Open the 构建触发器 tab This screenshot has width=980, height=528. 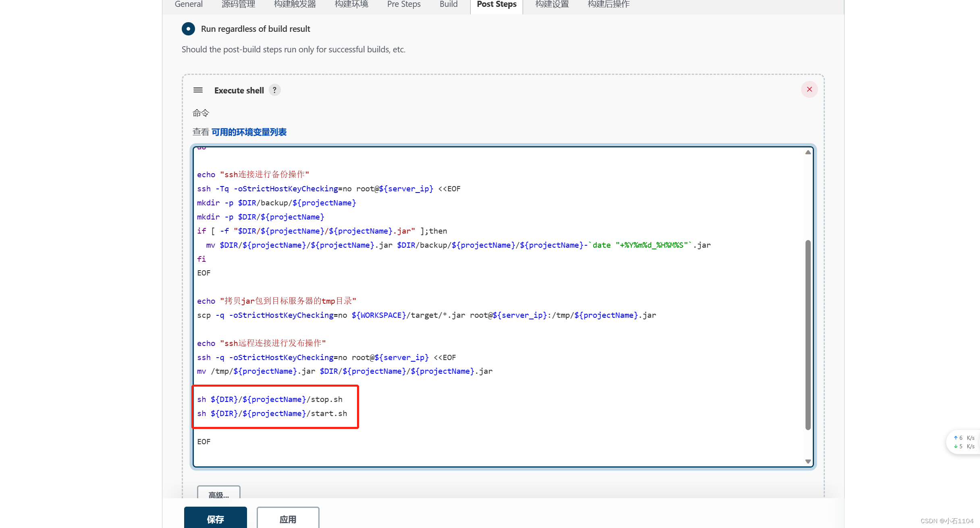click(295, 4)
